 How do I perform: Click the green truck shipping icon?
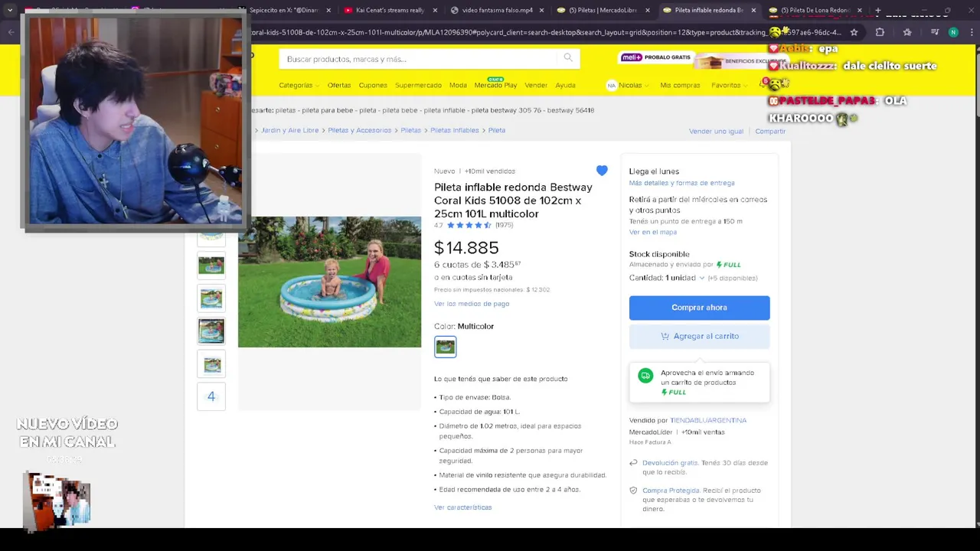[x=645, y=376]
